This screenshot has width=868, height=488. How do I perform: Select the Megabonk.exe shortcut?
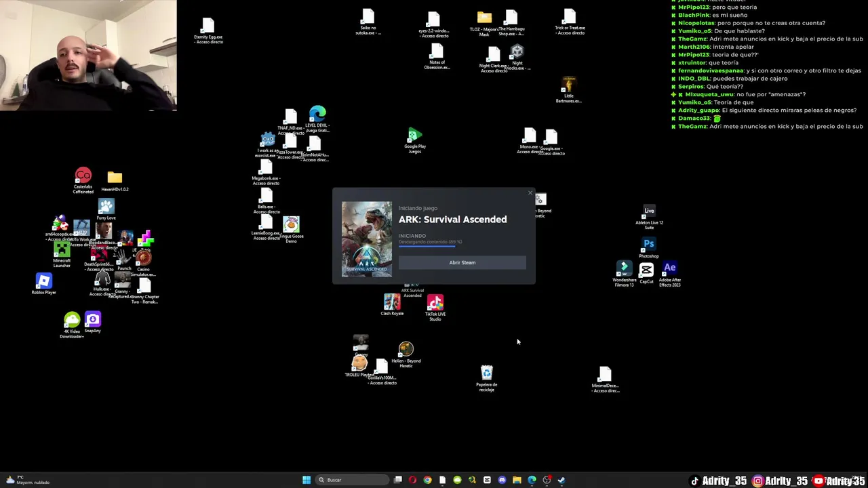coord(266,173)
